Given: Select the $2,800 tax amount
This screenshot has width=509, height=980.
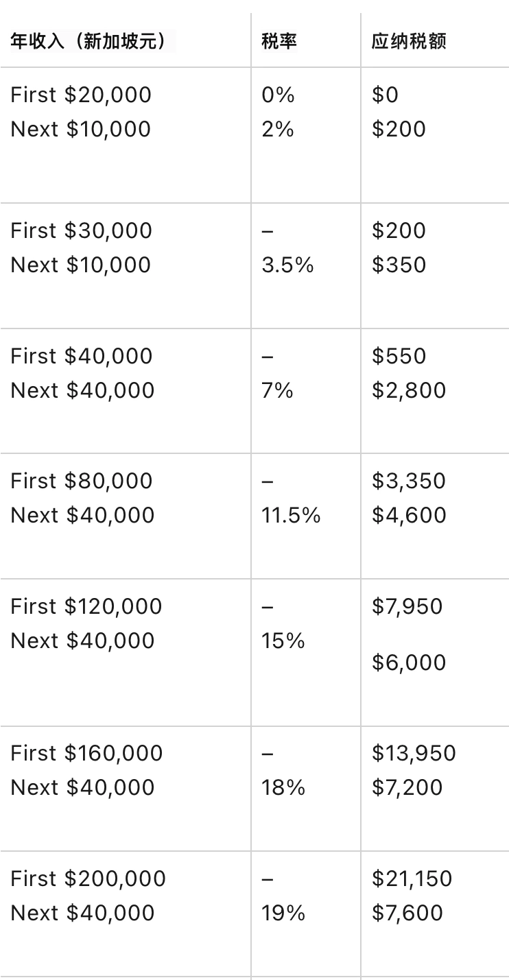Looking at the screenshot, I should point(409,390).
